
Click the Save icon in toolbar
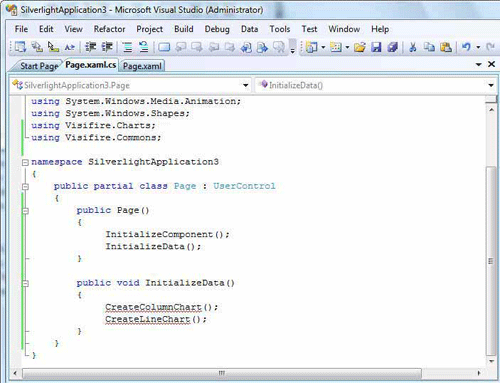coord(376,47)
